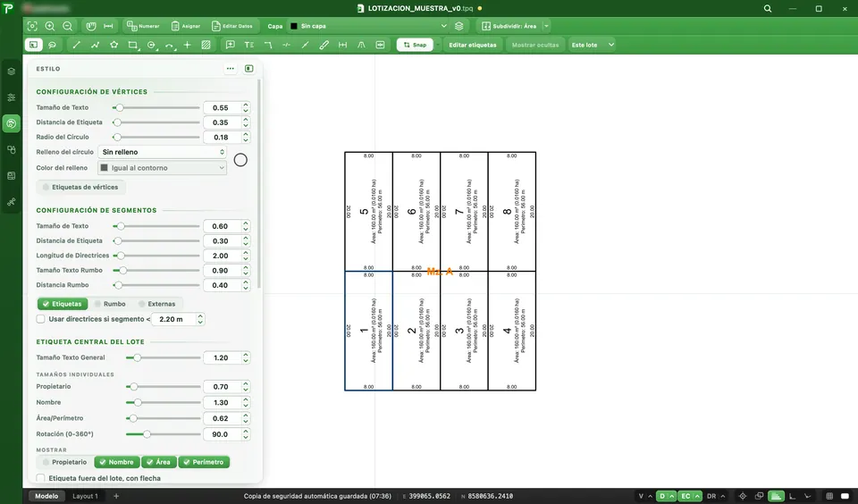The image size is (858, 504).
Task: Expand the Snap options arrow
Action: tap(437, 45)
